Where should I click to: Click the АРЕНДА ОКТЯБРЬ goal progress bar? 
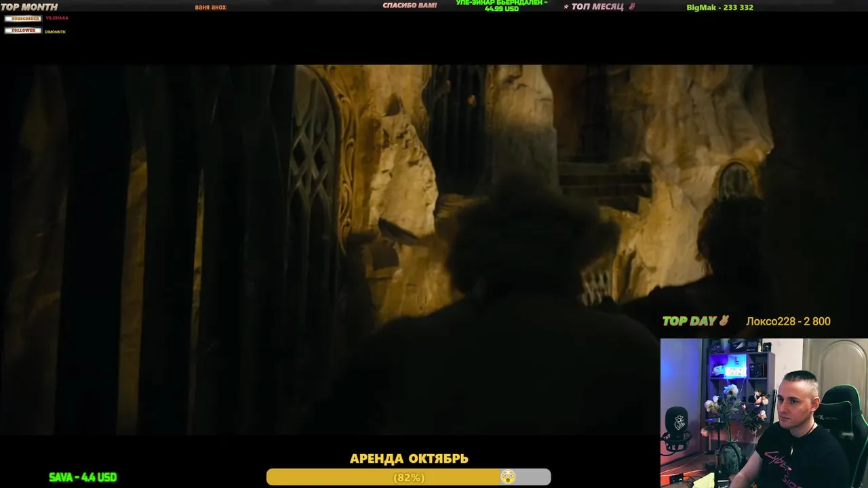click(408, 477)
